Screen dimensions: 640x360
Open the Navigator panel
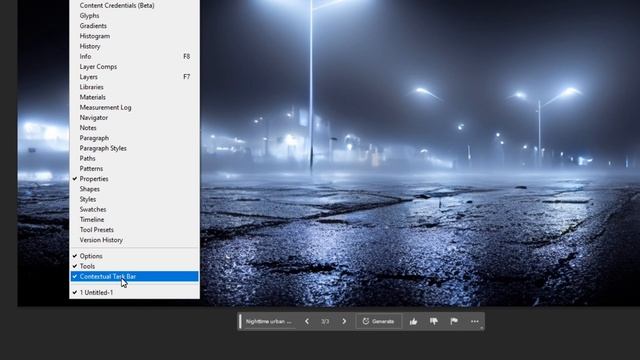[x=134, y=118]
